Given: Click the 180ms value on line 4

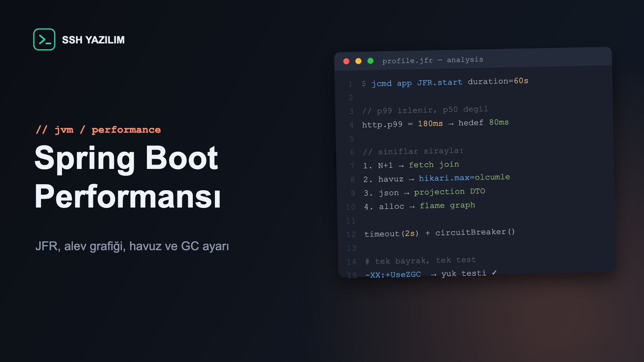Looking at the screenshot, I should 430,123.
